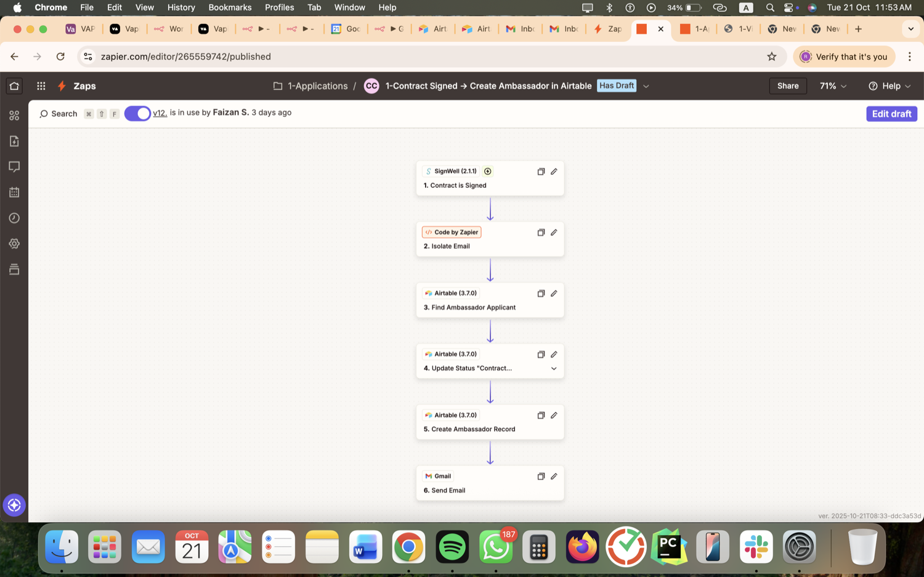Open the Profiles menu

[279, 7]
